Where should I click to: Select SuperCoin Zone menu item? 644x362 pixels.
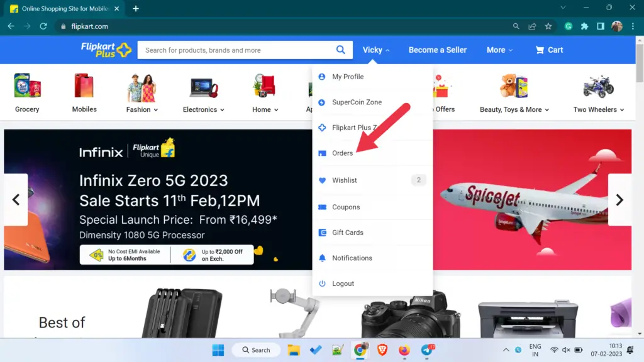[x=372, y=102]
